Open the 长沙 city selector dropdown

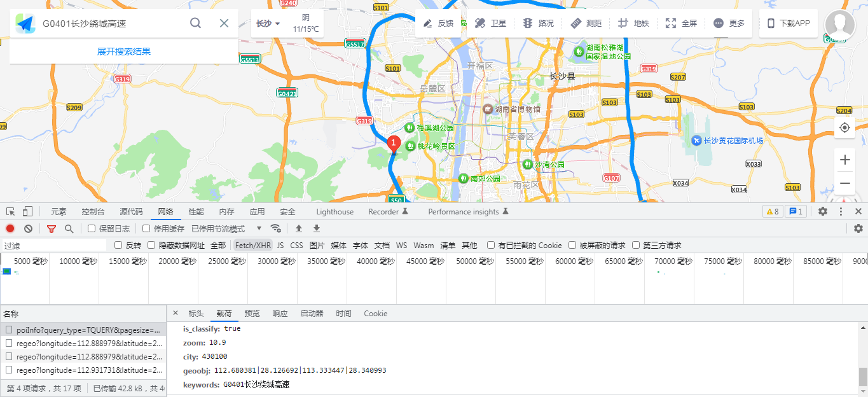(x=268, y=24)
